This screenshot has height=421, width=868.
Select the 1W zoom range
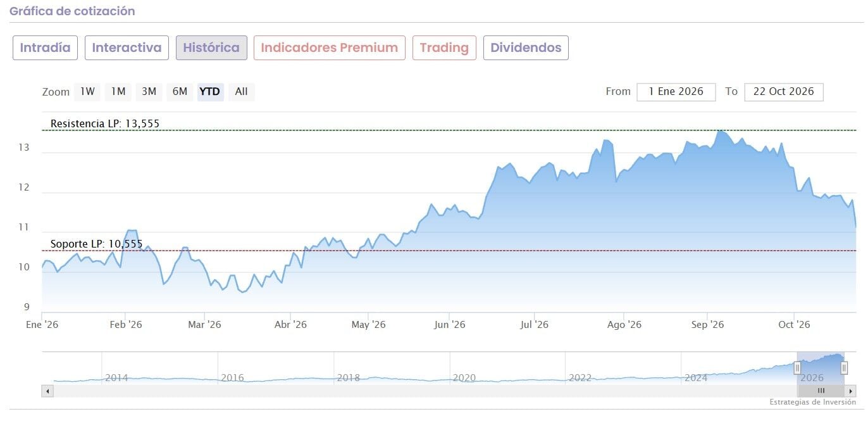(x=87, y=92)
